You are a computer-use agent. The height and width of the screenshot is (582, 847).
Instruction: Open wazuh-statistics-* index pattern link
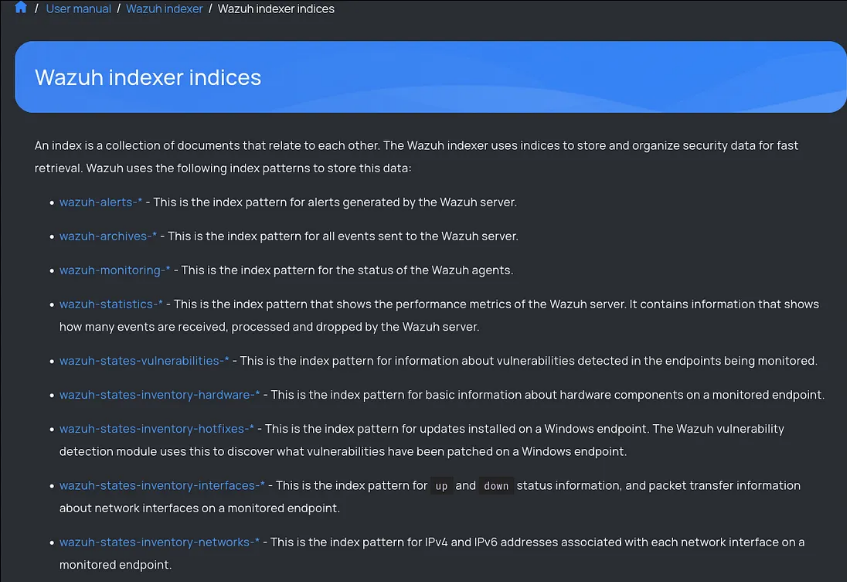[x=111, y=304]
